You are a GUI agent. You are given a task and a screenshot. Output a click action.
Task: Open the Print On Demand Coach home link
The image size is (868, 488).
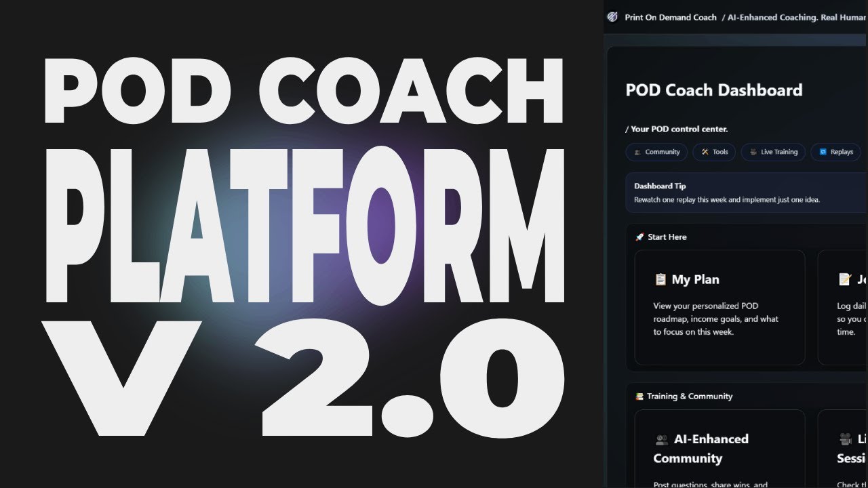pyautogui.click(x=670, y=18)
